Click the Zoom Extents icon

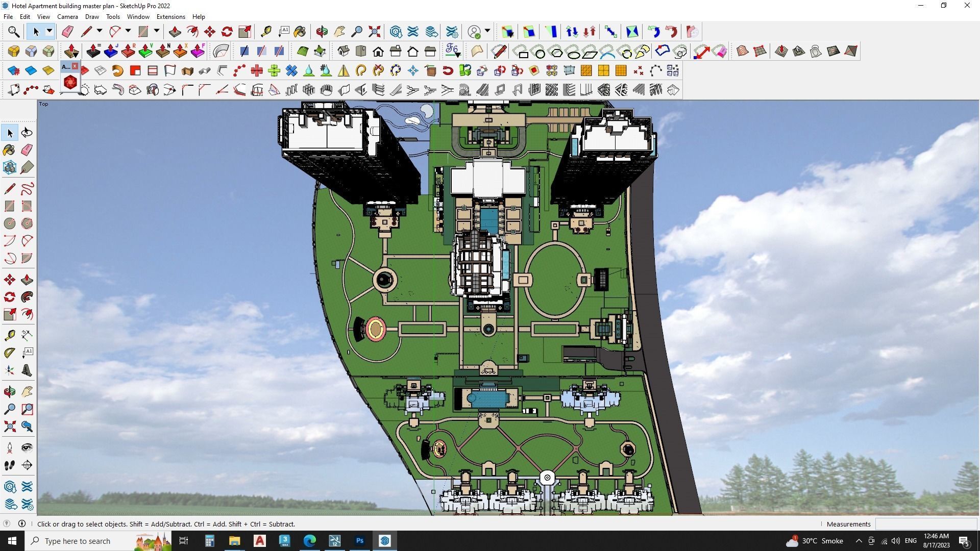pyautogui.click(x=374, y=32)
